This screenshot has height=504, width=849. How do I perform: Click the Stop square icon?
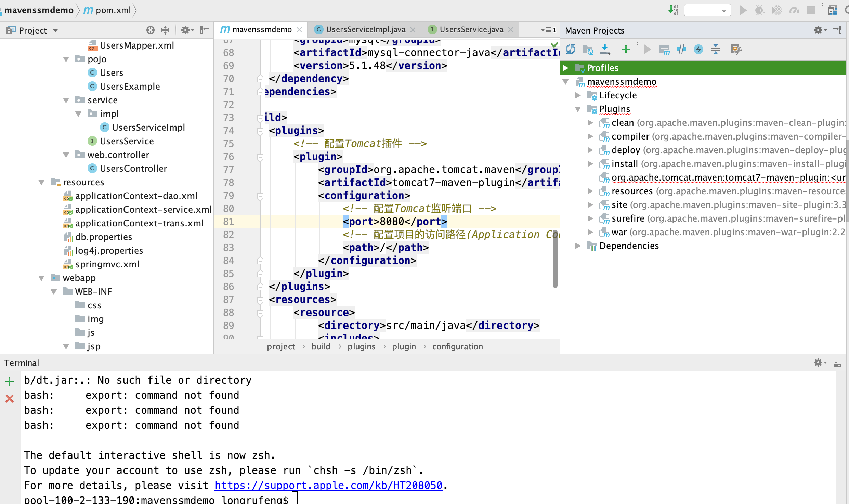pos(811,10)
